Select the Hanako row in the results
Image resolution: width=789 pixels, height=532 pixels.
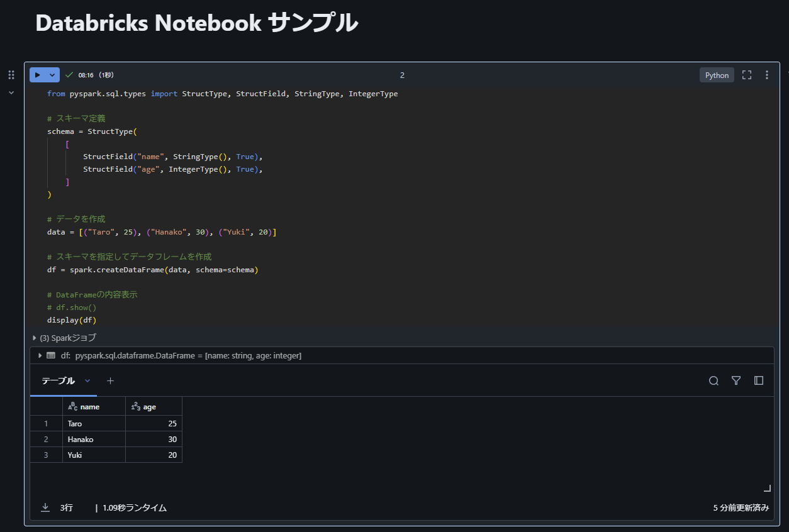81,439
